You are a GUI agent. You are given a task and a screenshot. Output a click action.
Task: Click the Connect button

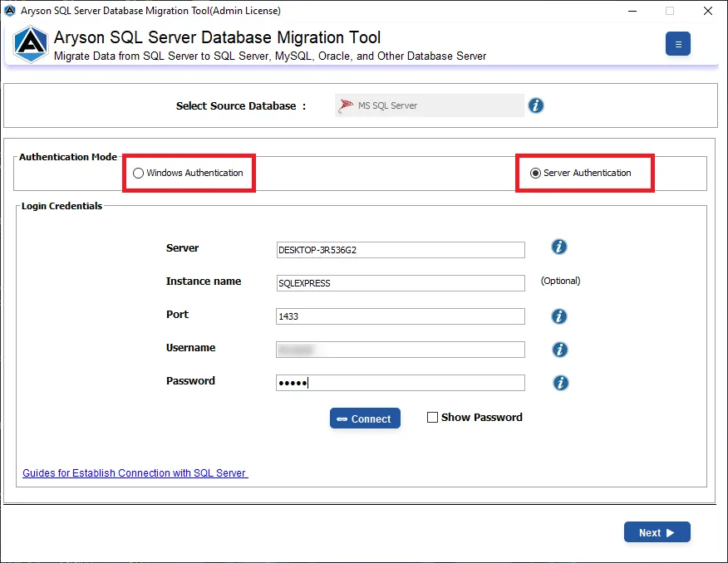365,419
